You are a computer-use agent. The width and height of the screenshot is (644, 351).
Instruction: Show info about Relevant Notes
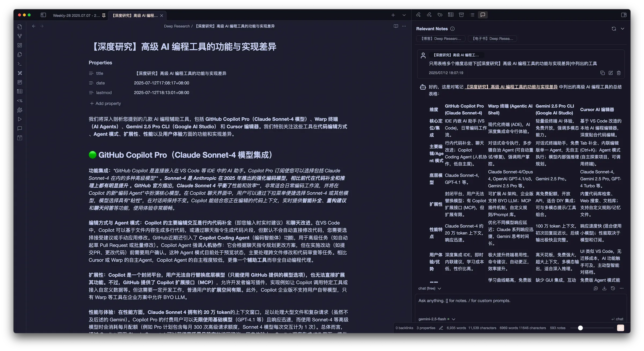pyautogui.click(x=452, y=29)
